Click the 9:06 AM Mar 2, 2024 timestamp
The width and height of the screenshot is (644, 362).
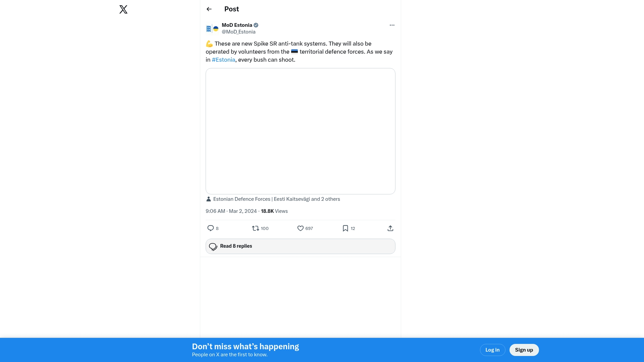[x=231, y=211]
